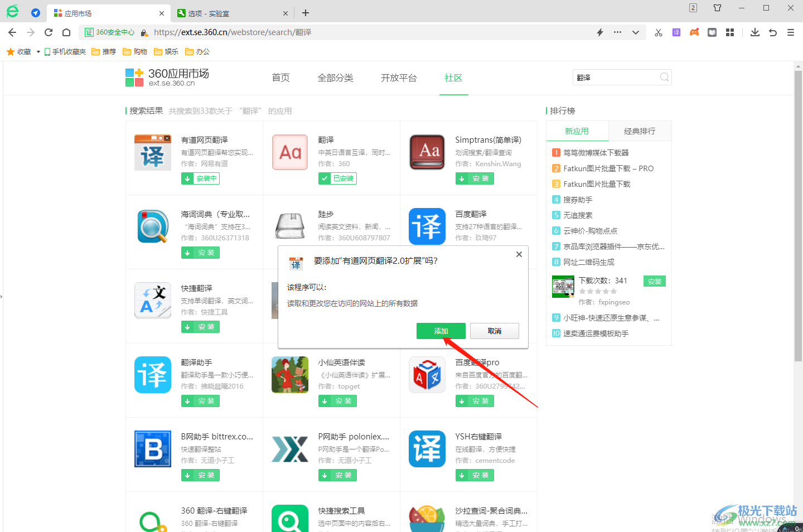Click the 取消 button in dialog
Image resolution: width=803 pixels, height=532 pixels.
[x=495, y=331]
